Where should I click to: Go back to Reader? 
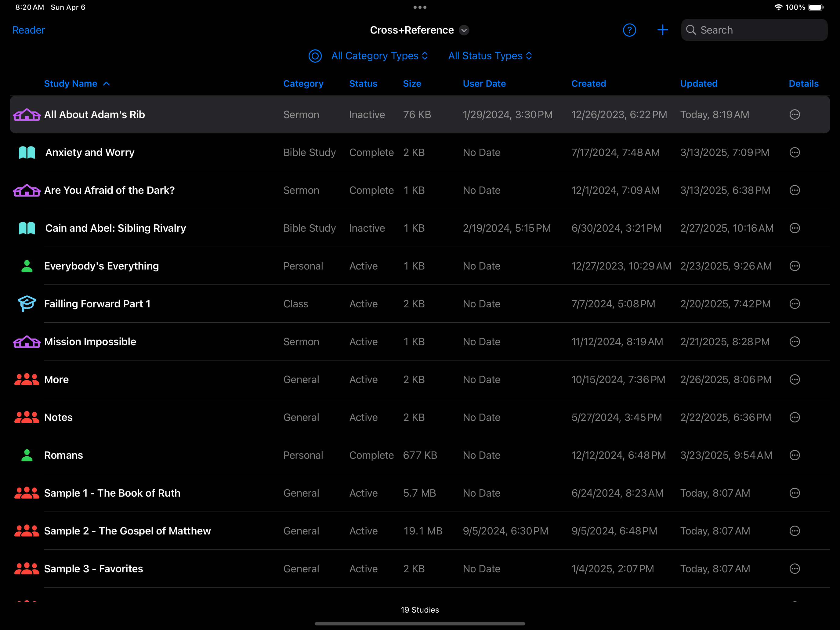[28, 30]
